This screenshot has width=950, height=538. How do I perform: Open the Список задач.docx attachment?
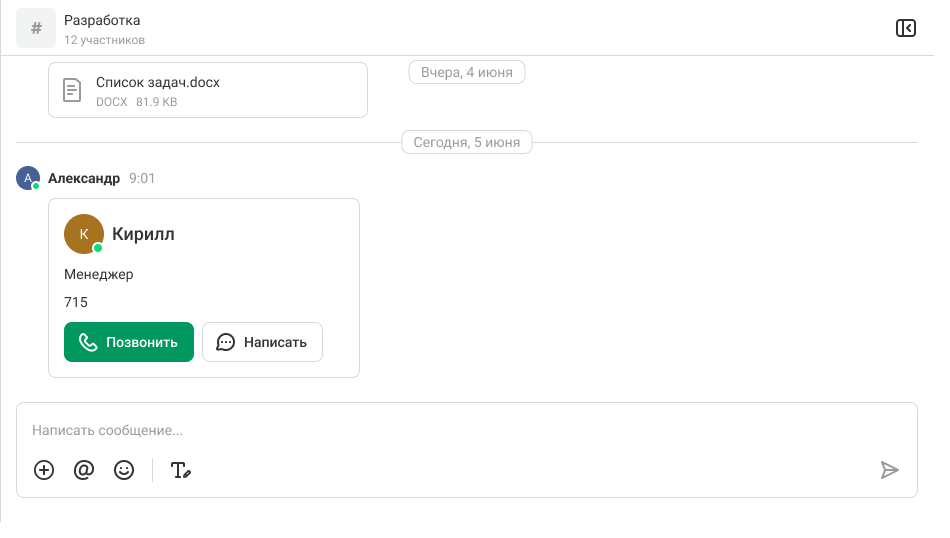158,83
